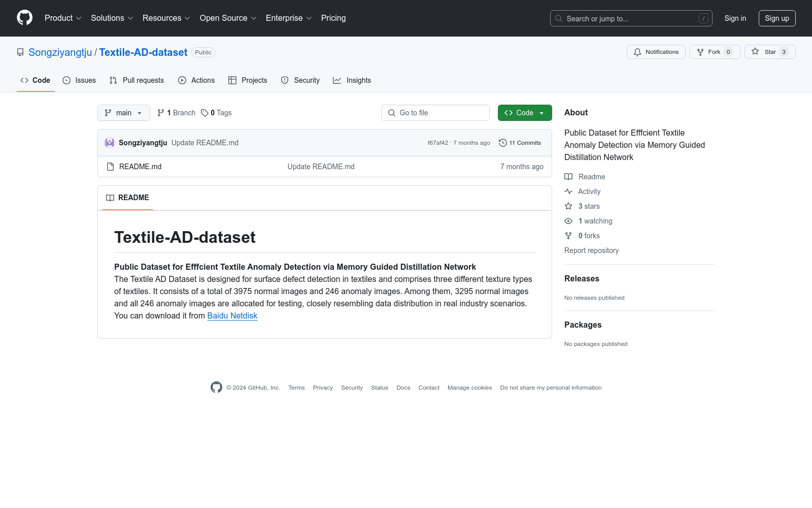The height and width of the screenshot is (508, 812).
Task: Open the Issues tab
Action: 79,80
